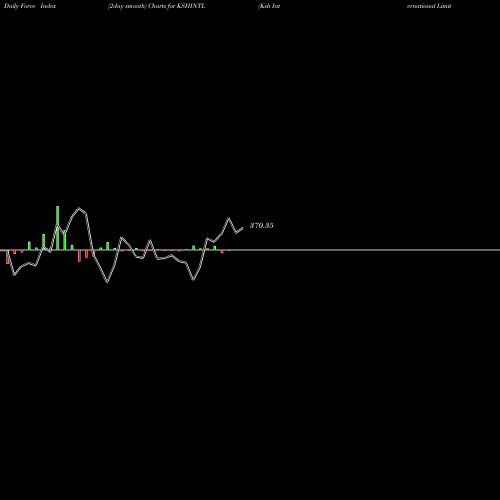Click the 'Daily Force Index' title text
The image size is (500, 500).
pos(30,6)
